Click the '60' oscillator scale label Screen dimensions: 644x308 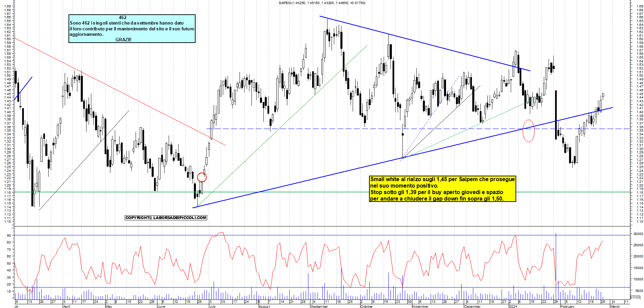8,256
